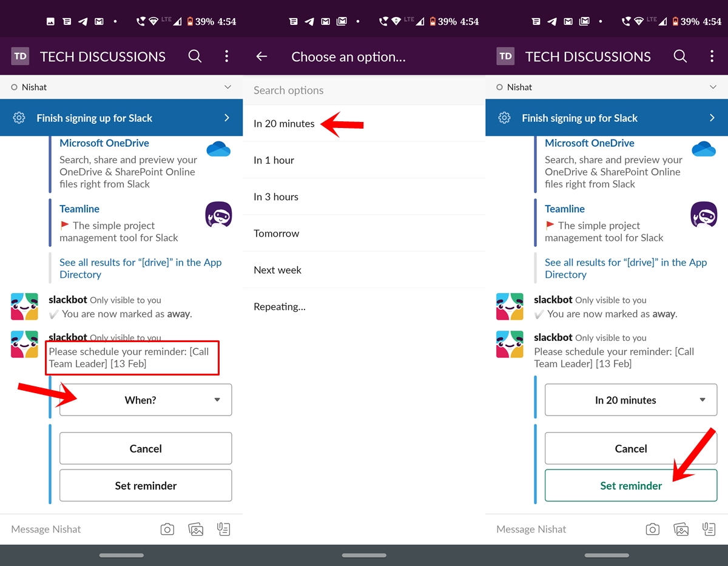Open image gallery in right screen message bar
This screenshot has width=728, height=566.
pos(681,529)
